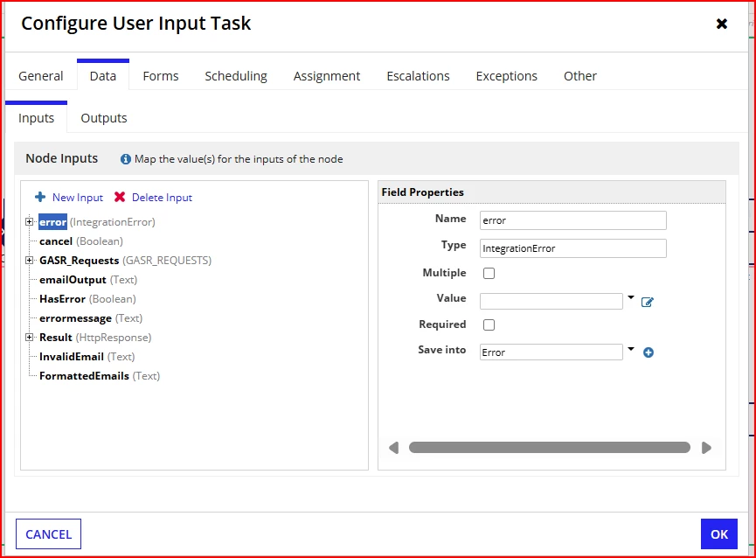Select the Other tab

[580, 76]
